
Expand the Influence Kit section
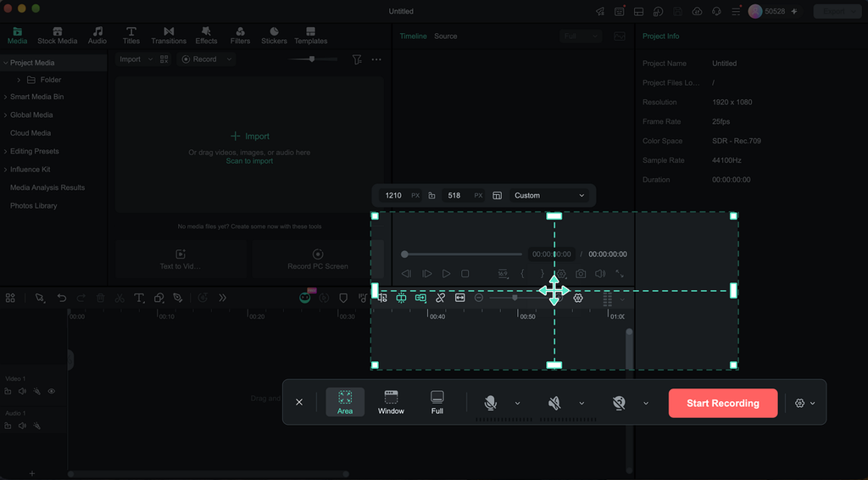(x=5, y=170)
